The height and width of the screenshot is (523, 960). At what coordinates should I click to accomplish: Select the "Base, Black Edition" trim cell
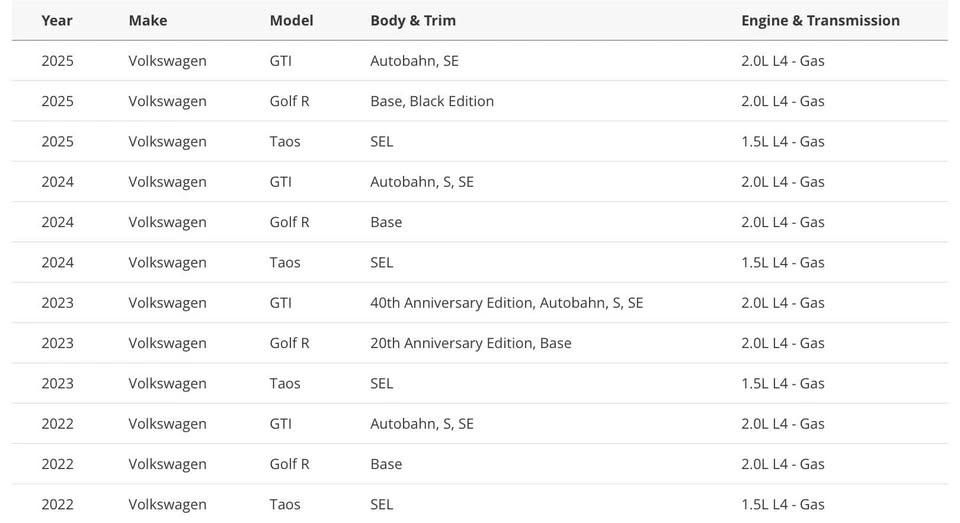[x=432, y=101]
